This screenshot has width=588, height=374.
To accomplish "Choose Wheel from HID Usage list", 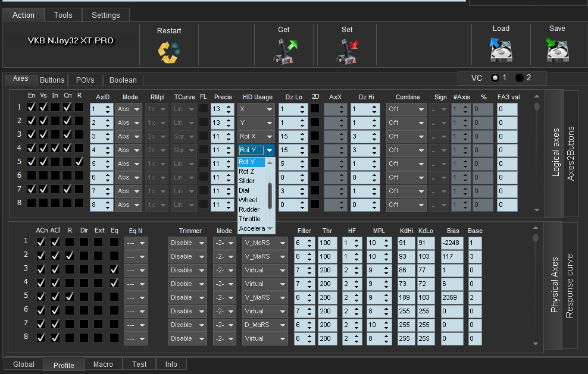I will pyautogui.click(x=252, y=200).
